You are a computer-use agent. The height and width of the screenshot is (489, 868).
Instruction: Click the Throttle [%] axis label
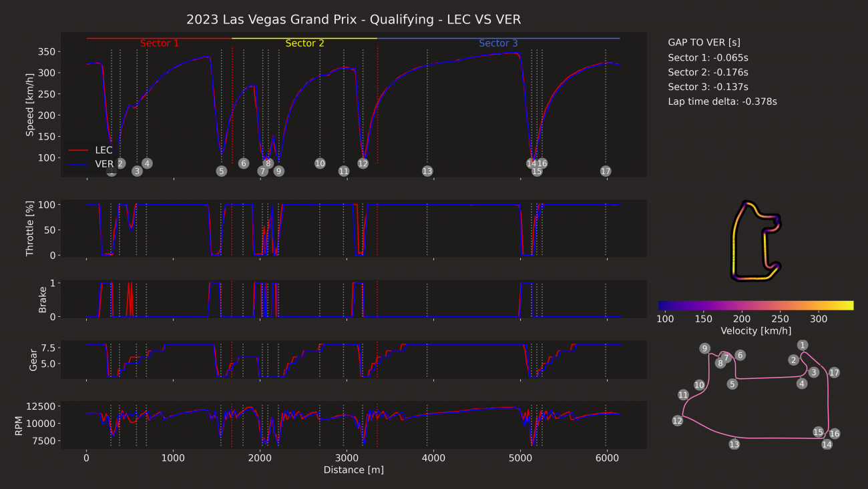(x=30, y=228)
